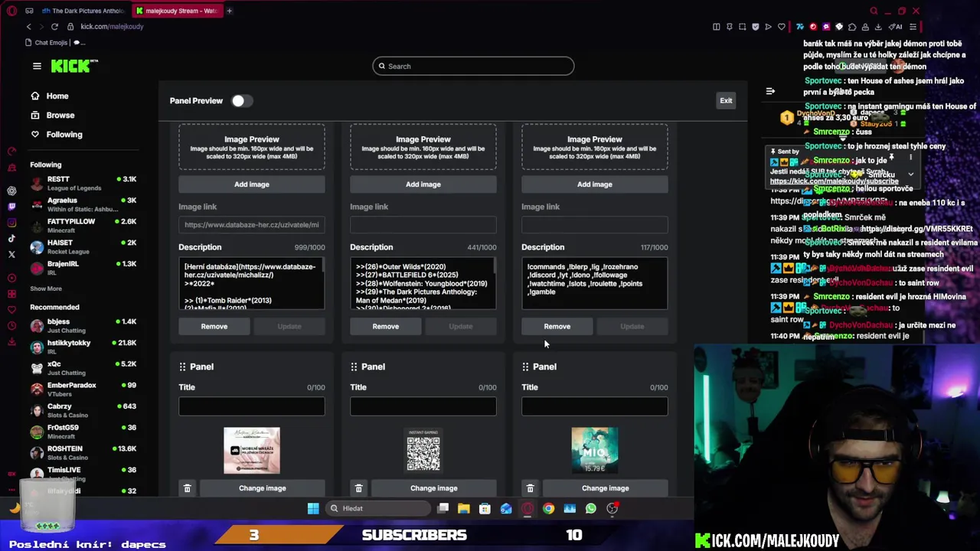Grab the drag handle of right lower Panel

pos(525,367)
